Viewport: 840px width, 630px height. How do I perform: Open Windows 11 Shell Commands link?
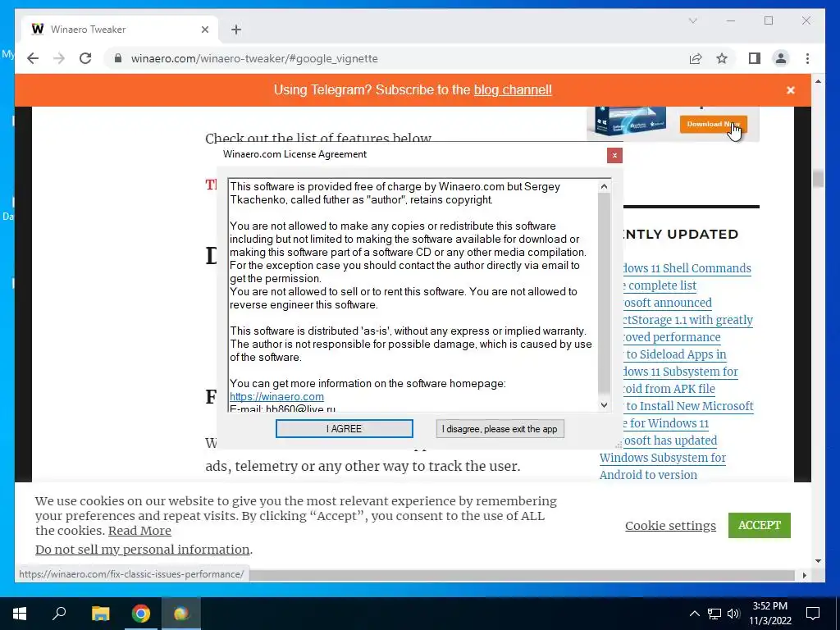(686, 268)
